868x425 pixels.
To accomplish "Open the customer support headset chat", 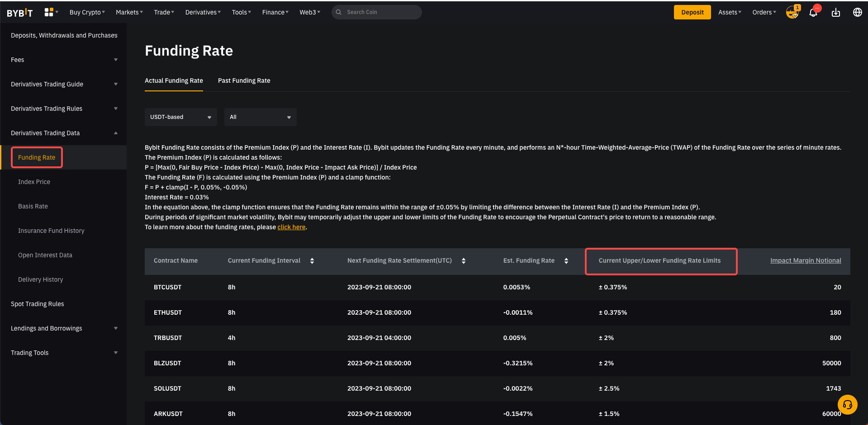I will [x=847, y=405].
